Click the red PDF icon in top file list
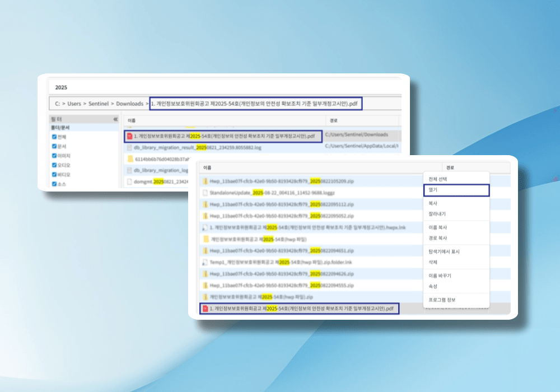This screenshot has height=392, width=560. click(x=129, y=136)
